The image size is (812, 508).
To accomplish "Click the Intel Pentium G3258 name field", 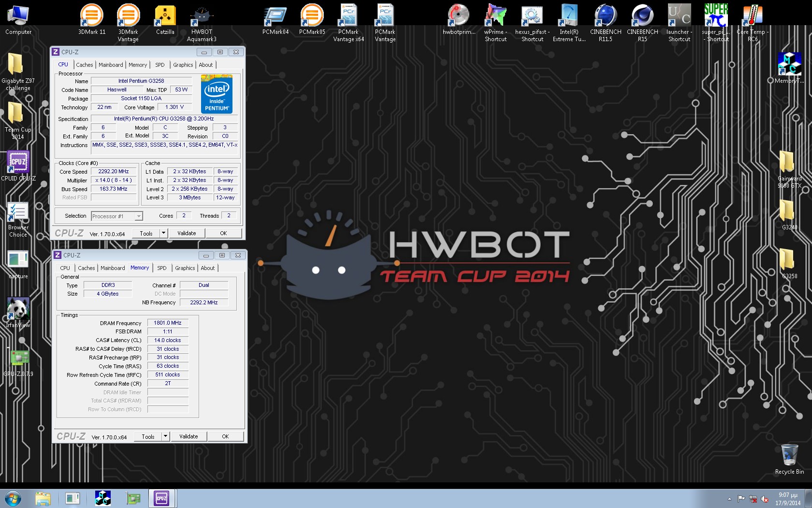I will point(141,81).
